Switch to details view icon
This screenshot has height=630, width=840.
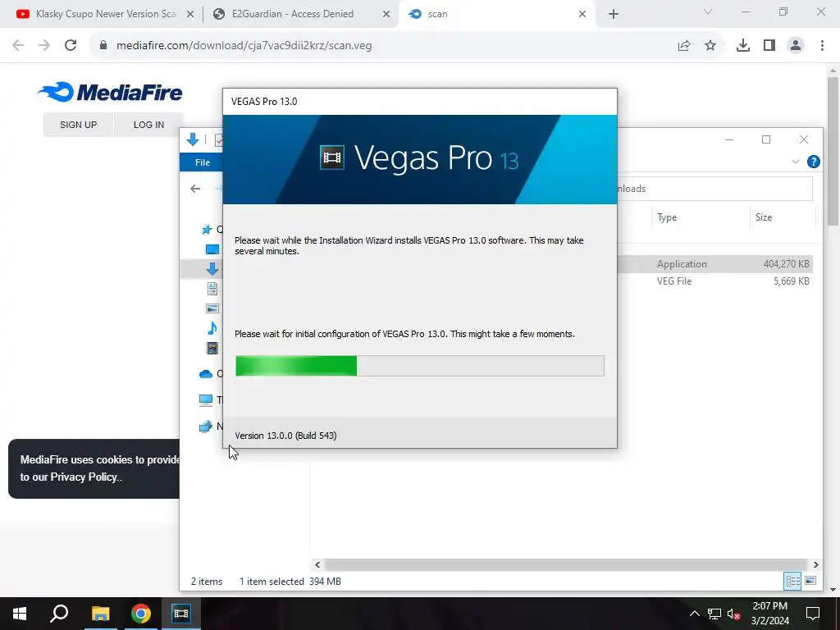tap(793, 582)
